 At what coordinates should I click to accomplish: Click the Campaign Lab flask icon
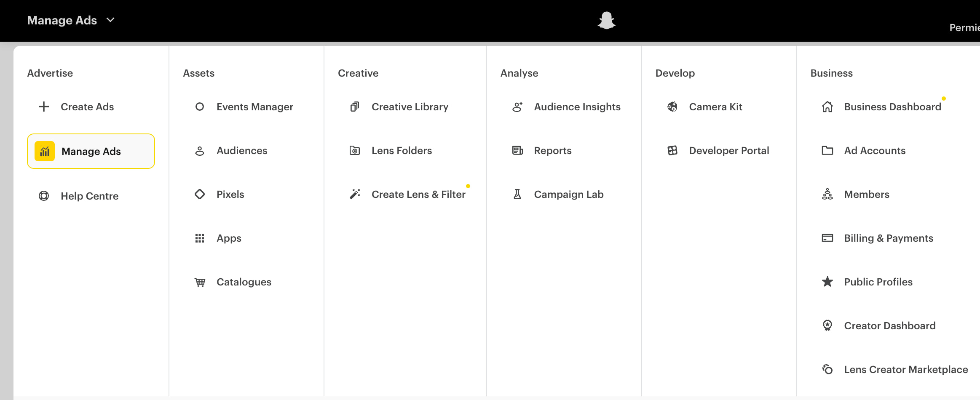point(517,194)
